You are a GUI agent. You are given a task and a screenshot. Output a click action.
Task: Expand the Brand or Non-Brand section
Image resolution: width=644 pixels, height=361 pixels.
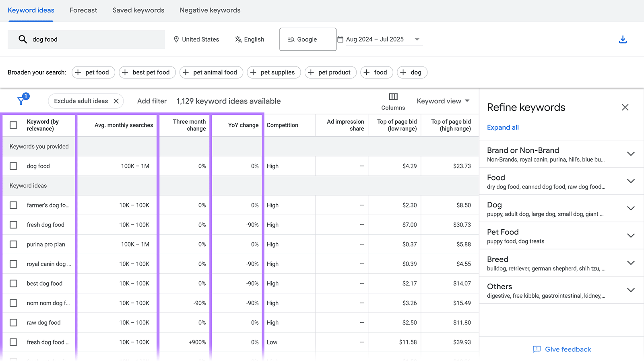(x=630, y=154)
